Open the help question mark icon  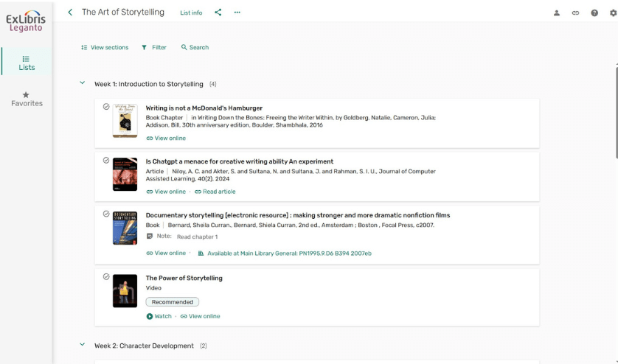pos(594,13)
